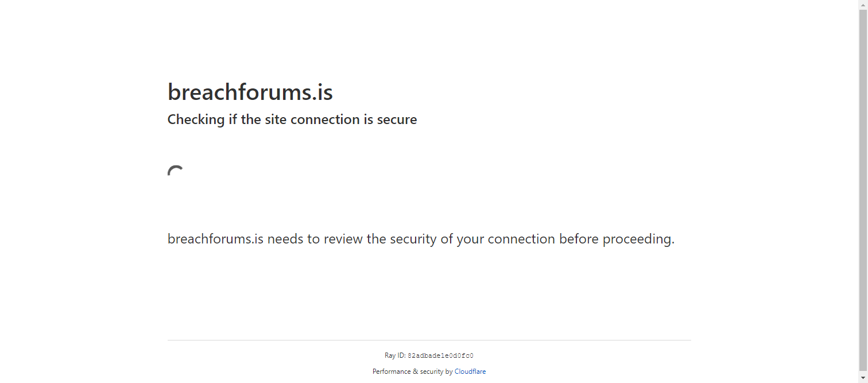Click the word 'Performance' in the footer
Screen dimensions: 868x383
392,372
